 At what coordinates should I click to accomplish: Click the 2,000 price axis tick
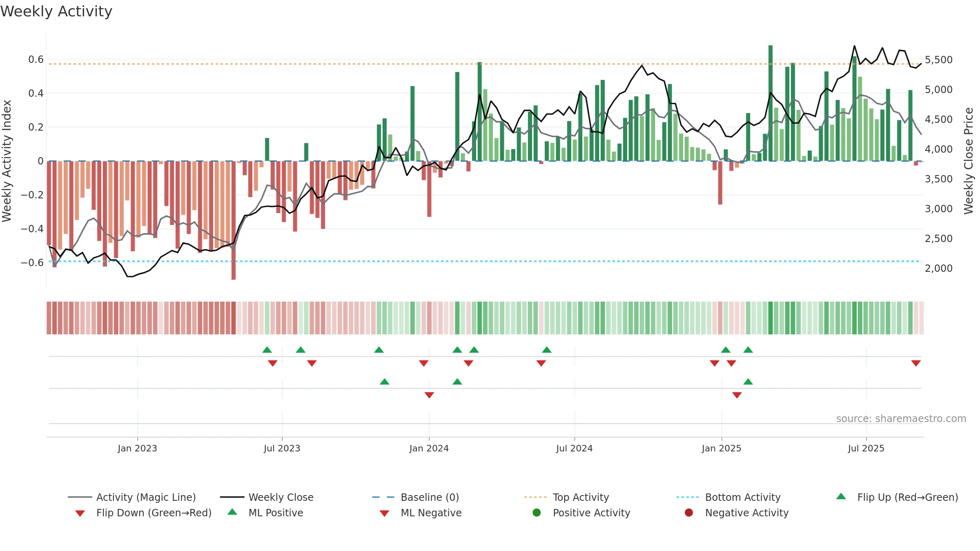938,269
